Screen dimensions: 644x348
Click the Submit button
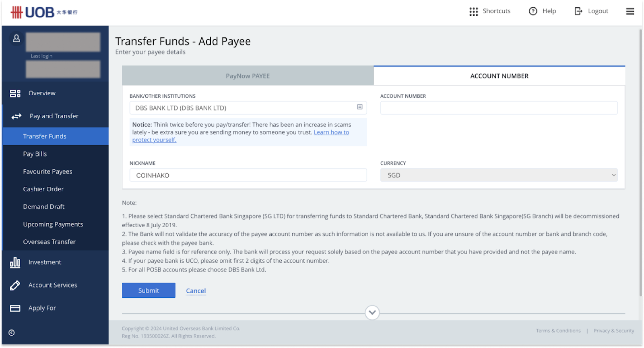click(x=149, y=290)
